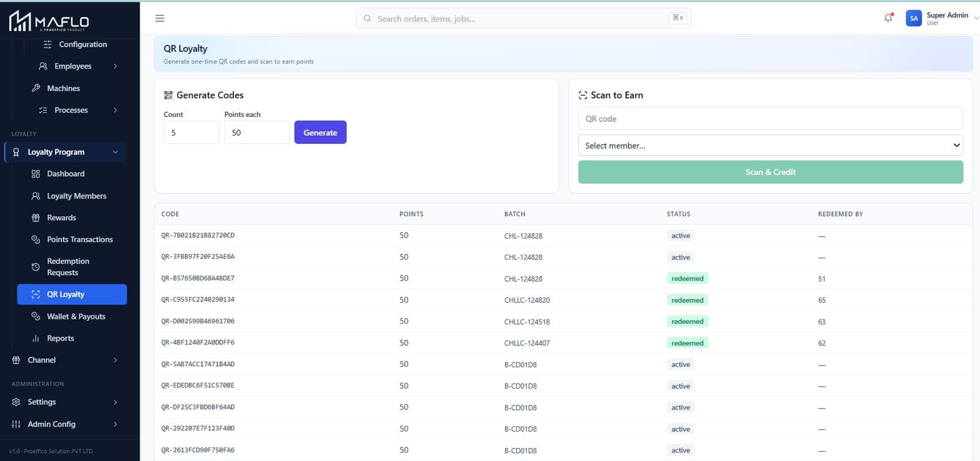Click the CODE column header
The height and width of the screenshot is (461, 980).
(x=170, y=214)
